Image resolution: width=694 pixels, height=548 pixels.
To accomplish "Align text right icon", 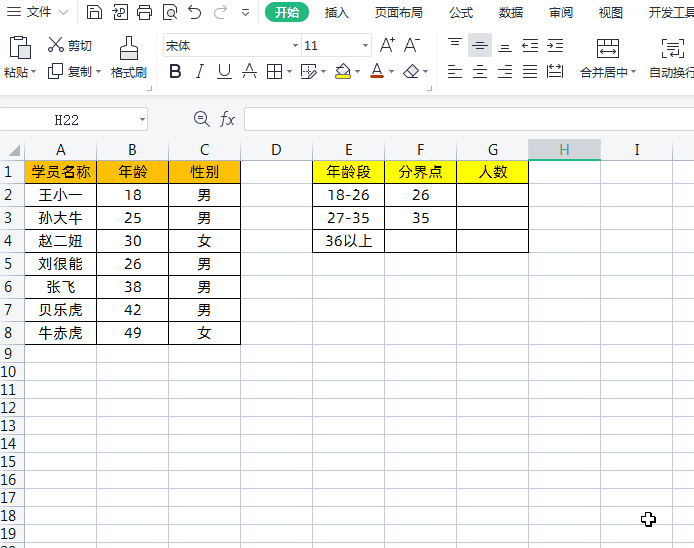I will coord(505,71).
